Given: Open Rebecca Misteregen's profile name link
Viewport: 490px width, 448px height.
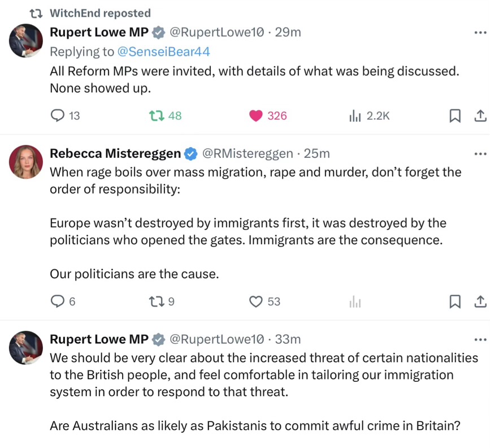Looking at the screenshot, I should click(x=115, y=153).
